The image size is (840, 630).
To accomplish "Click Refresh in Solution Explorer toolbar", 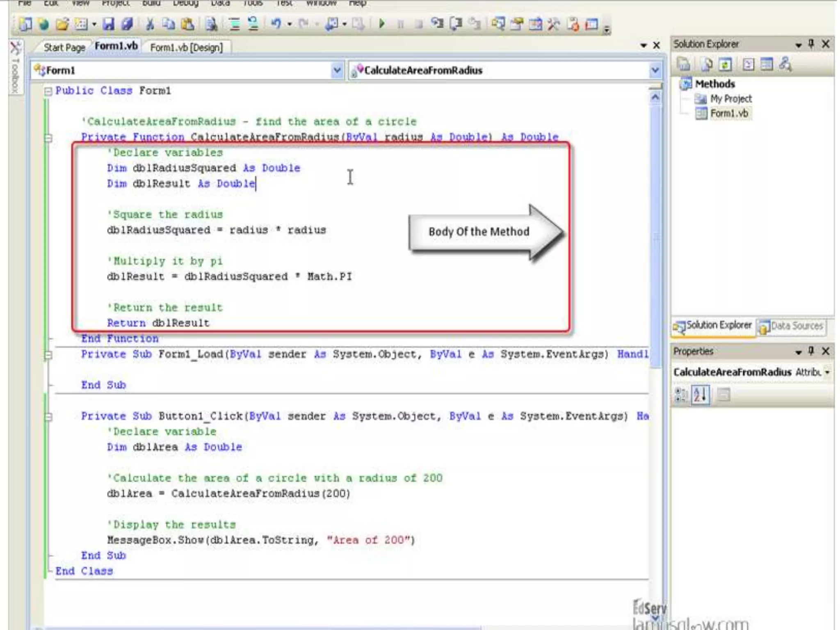I will 725,64.
